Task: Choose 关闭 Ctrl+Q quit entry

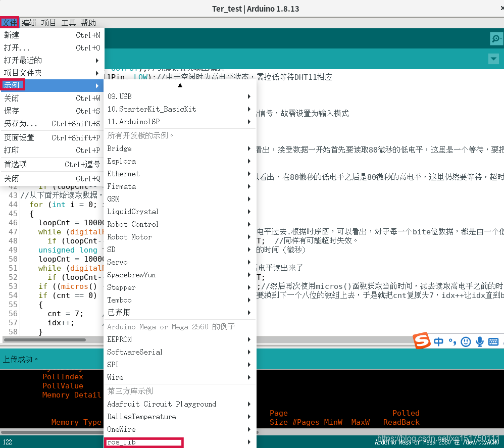Action: (x=52, y=178)
